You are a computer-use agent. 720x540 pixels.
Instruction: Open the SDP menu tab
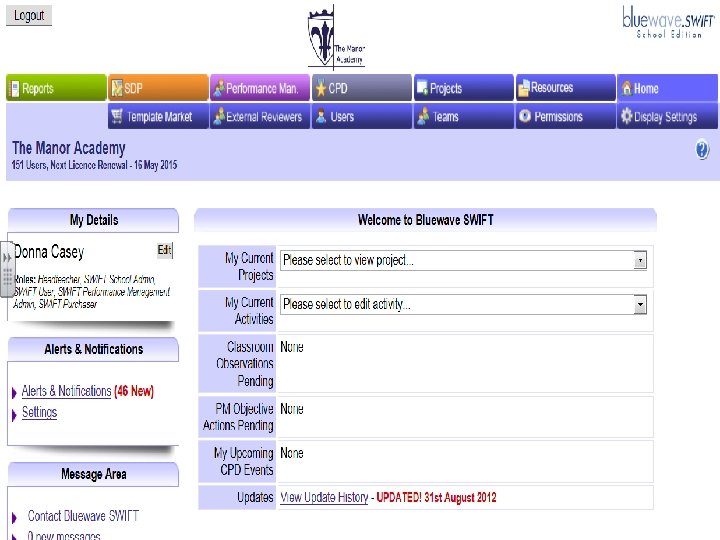(158, 88)
